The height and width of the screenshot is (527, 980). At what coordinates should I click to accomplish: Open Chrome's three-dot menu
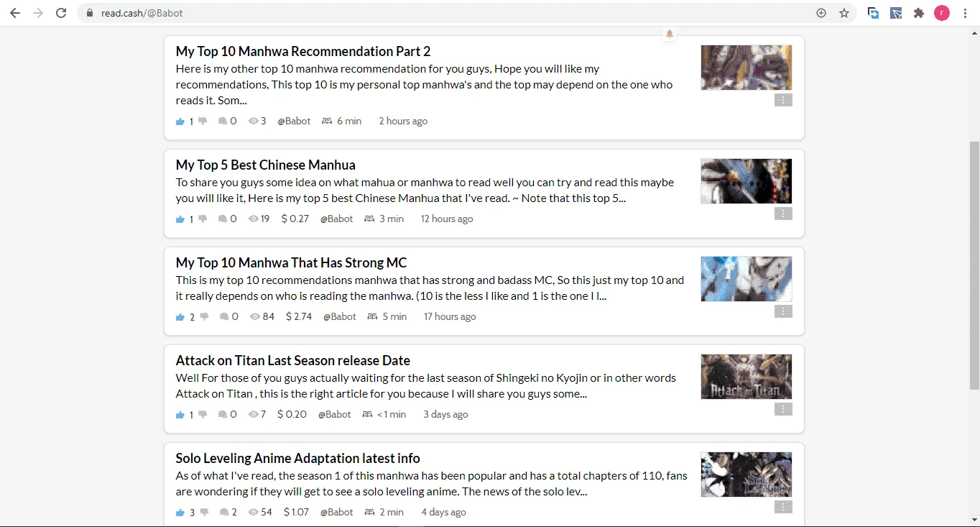point(965,13)
